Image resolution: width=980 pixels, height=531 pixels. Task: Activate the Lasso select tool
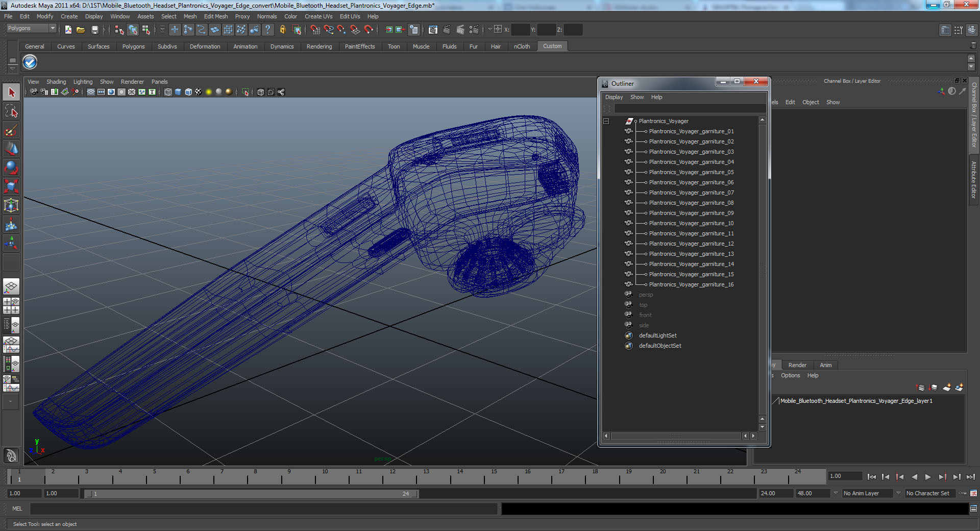click(11, 111)
